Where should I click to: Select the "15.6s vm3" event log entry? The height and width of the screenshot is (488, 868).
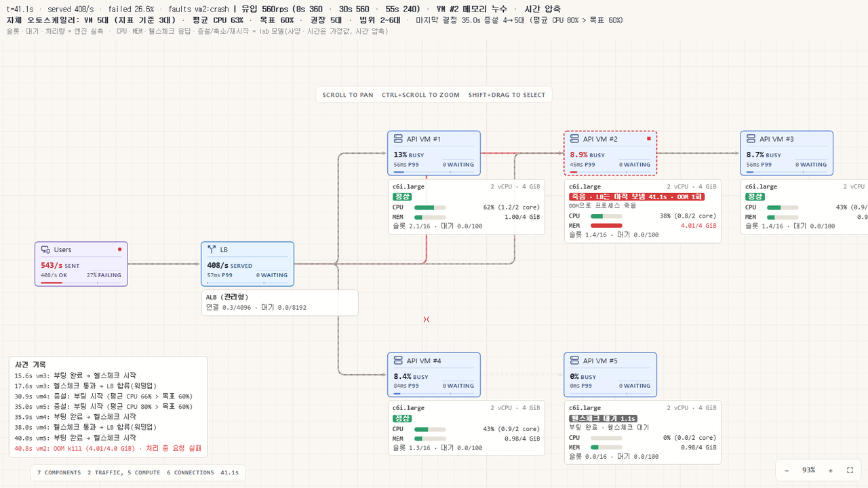coord(75,375)
